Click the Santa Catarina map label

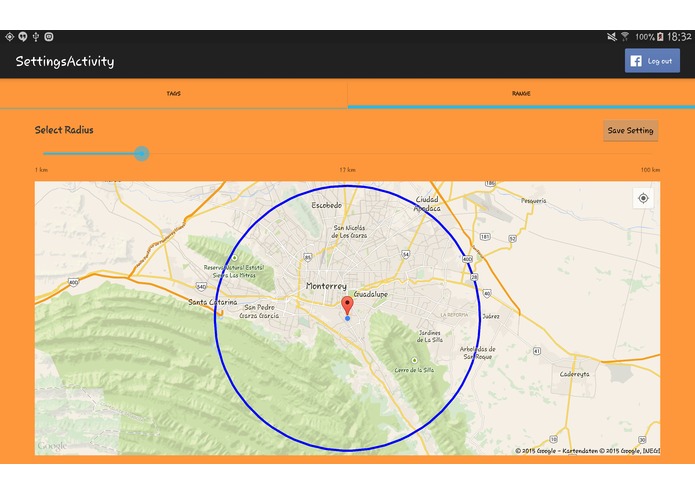click(213, 302)
